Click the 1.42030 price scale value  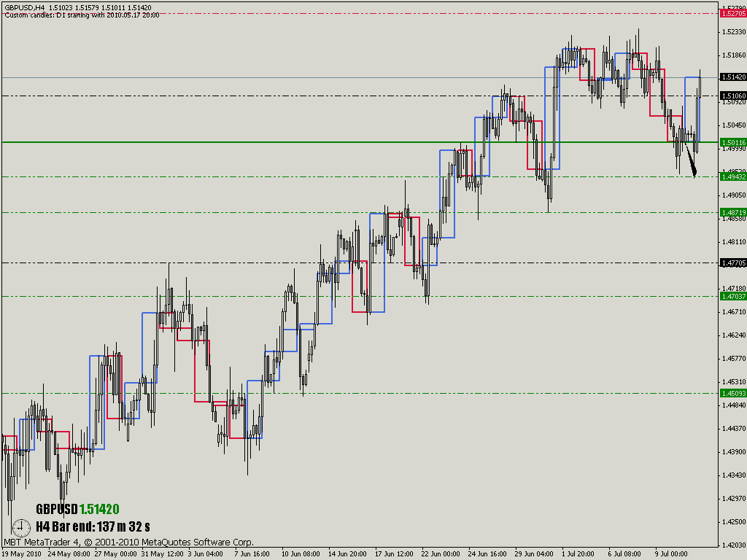(x=734, y=545)
